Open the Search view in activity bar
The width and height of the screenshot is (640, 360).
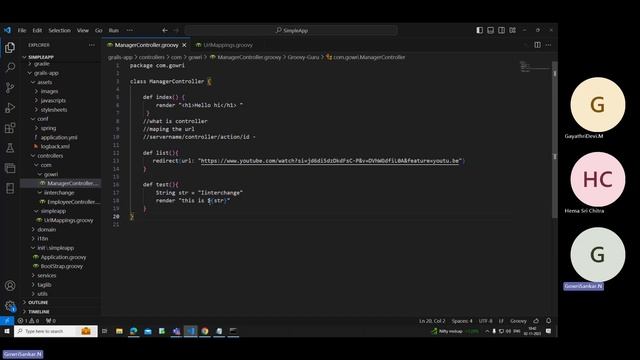[10, 67]
